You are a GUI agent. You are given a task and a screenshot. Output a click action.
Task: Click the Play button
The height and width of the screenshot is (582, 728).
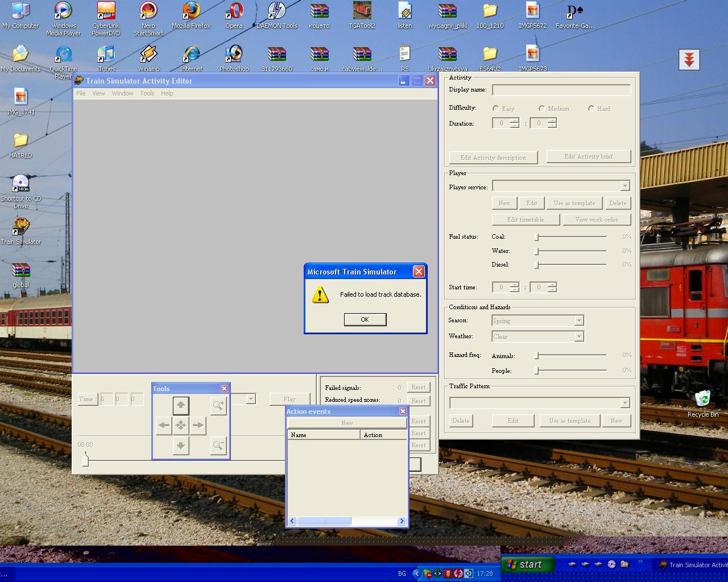[289, 399]
